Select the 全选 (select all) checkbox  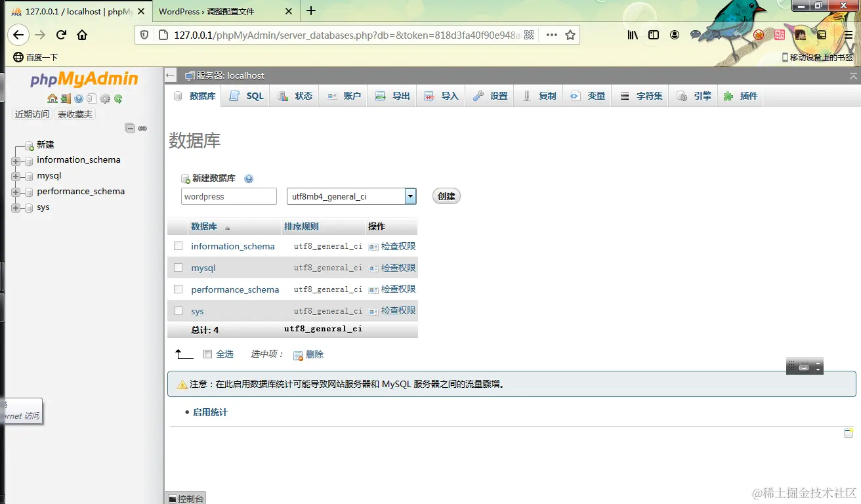tap(207, 354)
